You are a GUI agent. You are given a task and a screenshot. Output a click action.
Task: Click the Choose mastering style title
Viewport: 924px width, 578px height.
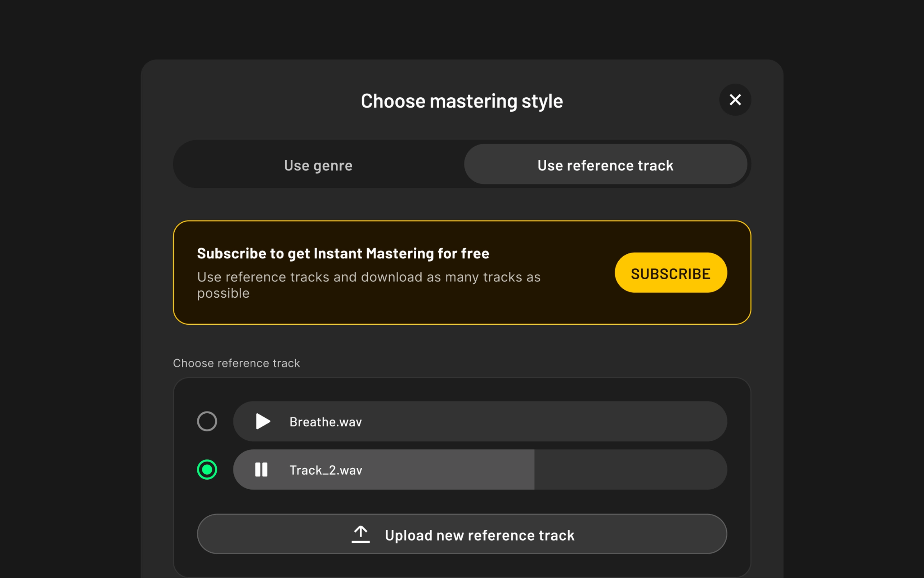(462, 101)
